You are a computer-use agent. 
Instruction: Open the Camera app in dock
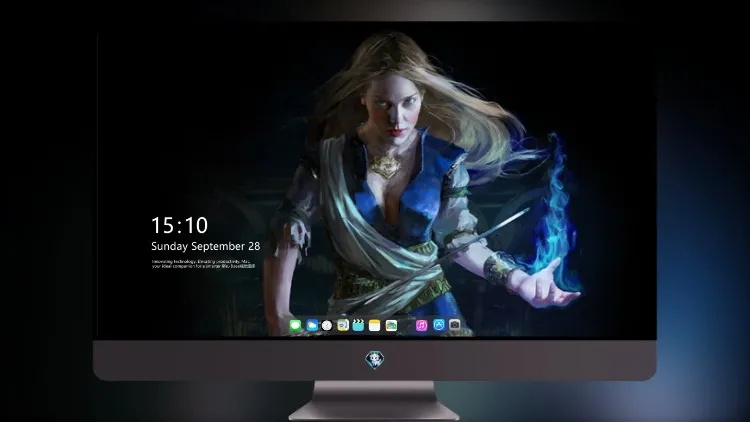(x=455, y=325)
